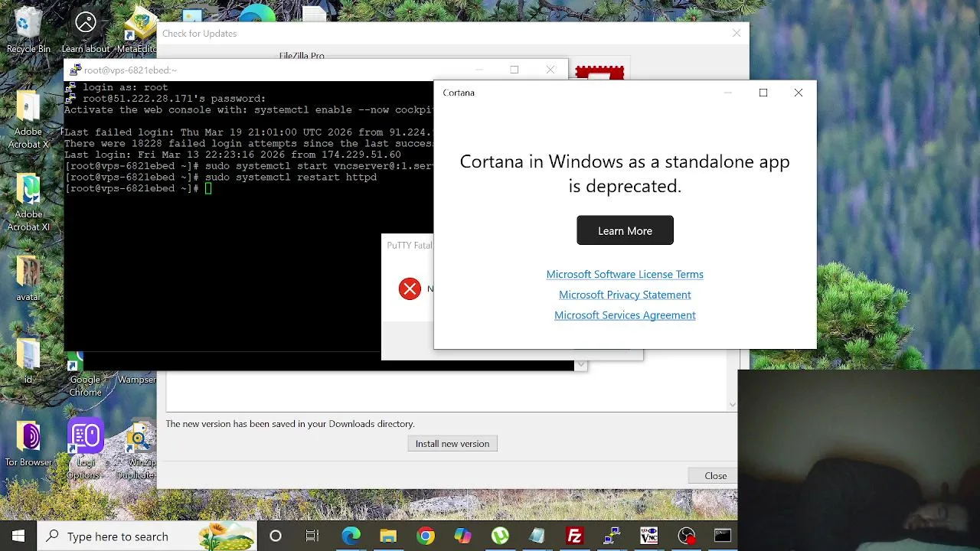The width and height of the screenshot is (980, 551).
Task: Click the search highlights flower image in search box
Action: tap(226, 536)
